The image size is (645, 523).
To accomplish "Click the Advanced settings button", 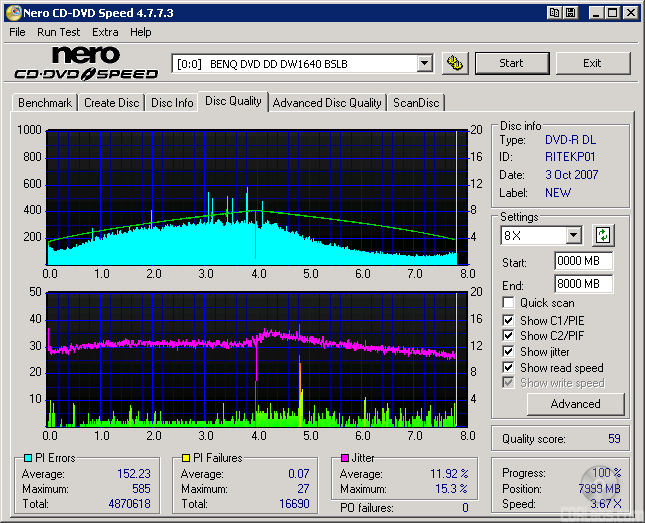I will pos(575,404).
